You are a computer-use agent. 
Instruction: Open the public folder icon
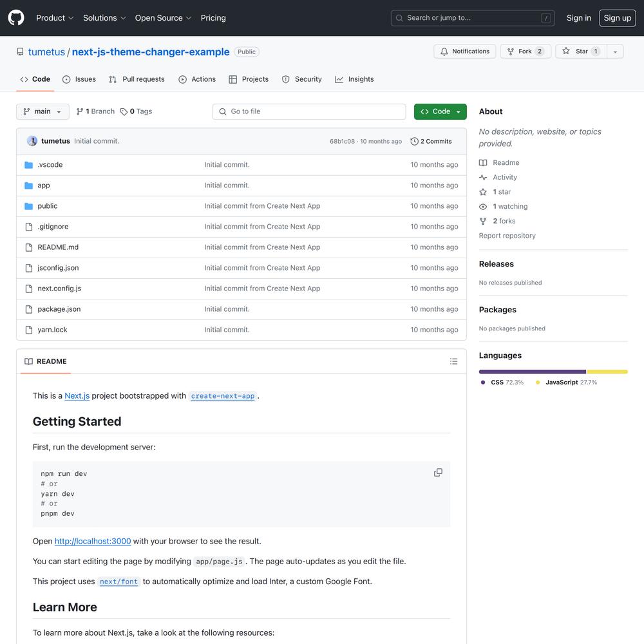pos(29,206)
